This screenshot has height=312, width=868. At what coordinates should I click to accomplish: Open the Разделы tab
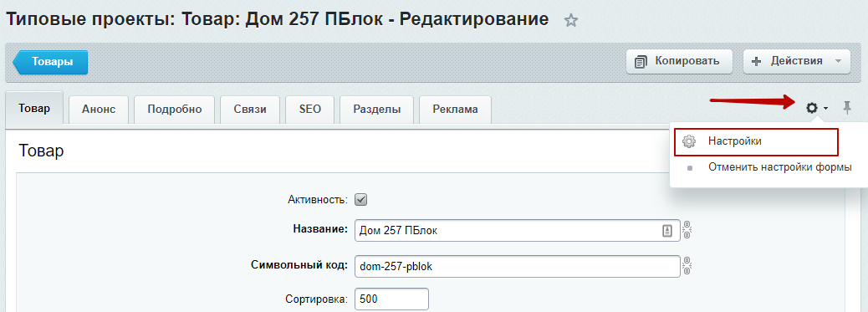pyautogui.click(x=377, y=110)
